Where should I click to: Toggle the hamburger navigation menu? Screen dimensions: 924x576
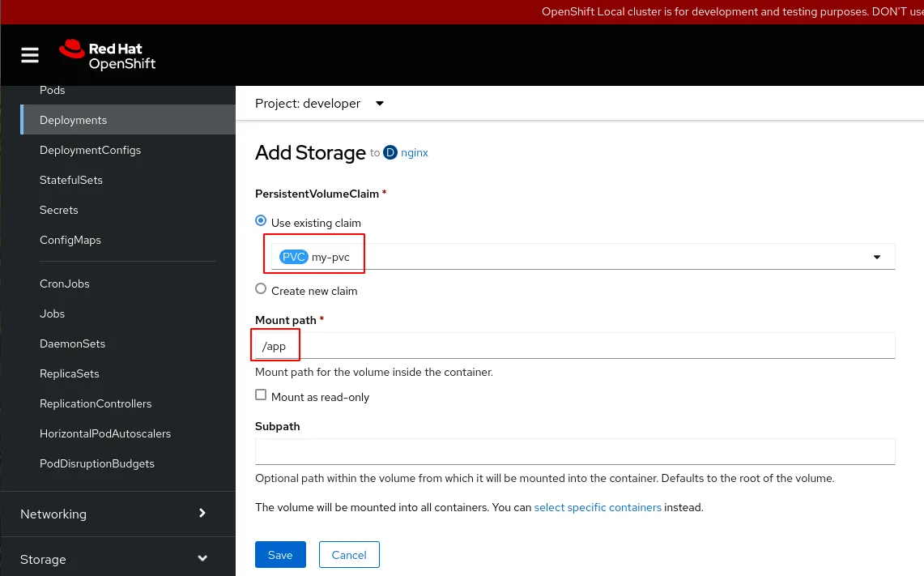point(30,55)
